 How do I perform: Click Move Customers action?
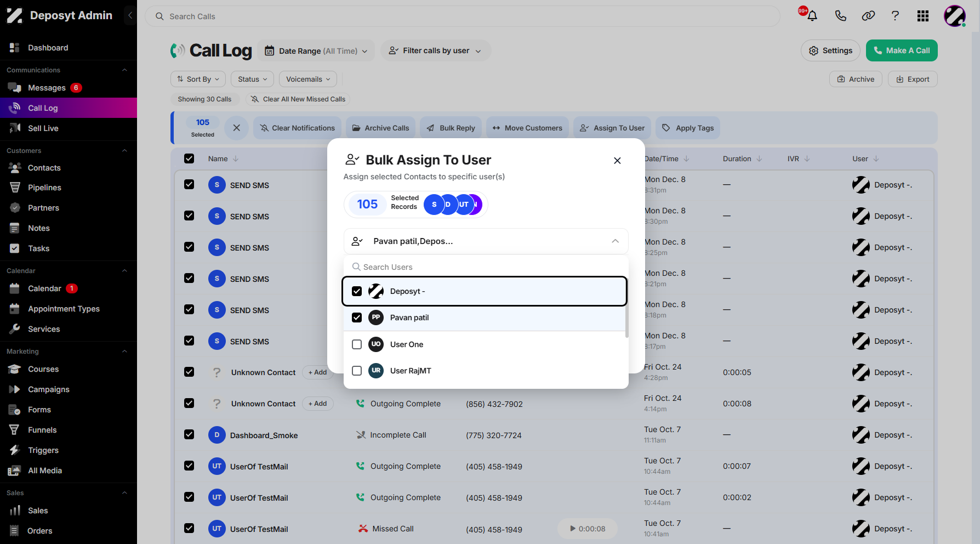tap(527, 128)
